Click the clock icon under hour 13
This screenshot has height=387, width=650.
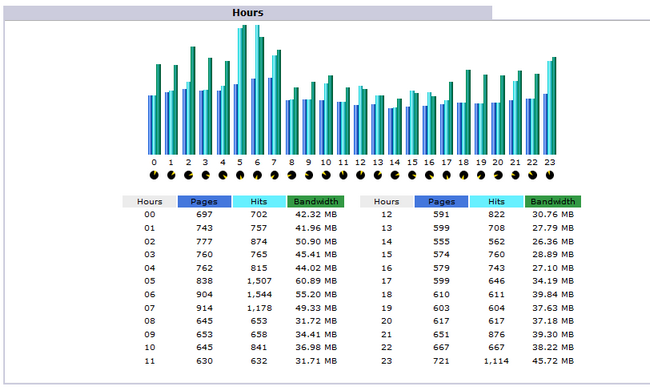[378, 175]
